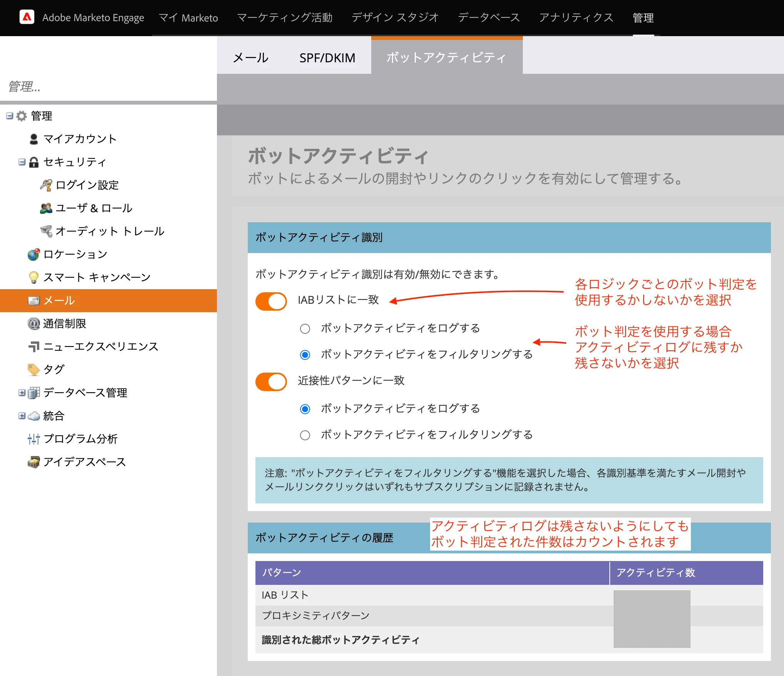
Task: Expand the 統合 tree node
Action: (22, 416)
